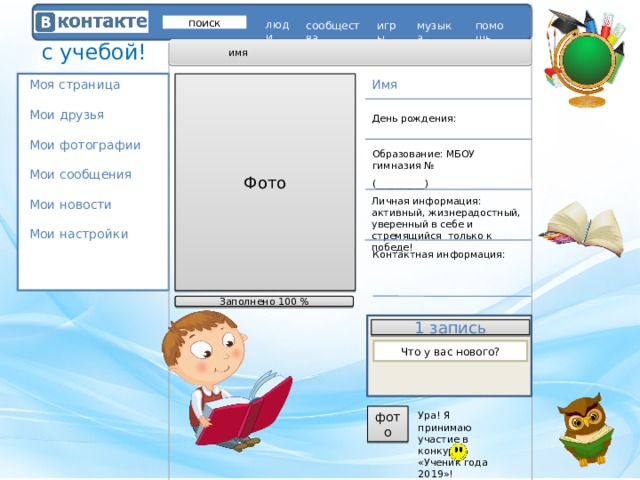
Task: Click the globe with graduation cap image
Action: click(585, 58)
